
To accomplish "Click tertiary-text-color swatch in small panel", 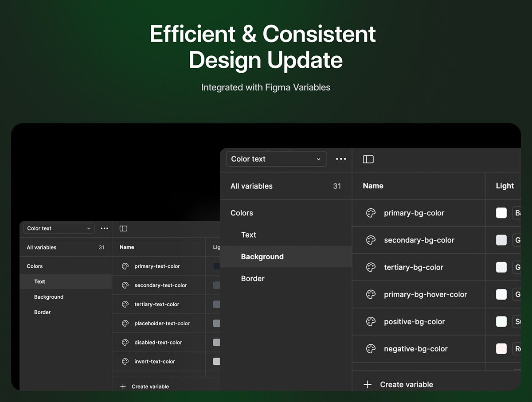I will coord(216,304).
